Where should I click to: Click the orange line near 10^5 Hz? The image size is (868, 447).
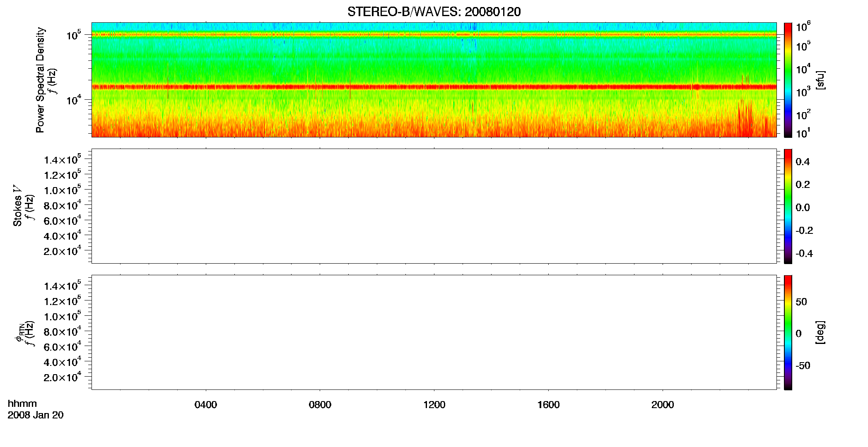(x=434, y=35)
